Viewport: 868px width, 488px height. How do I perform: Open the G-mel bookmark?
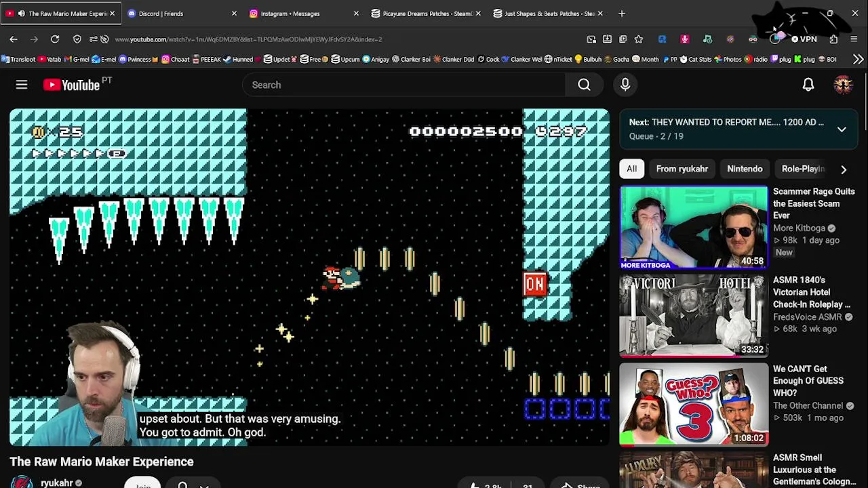point(77,60)
